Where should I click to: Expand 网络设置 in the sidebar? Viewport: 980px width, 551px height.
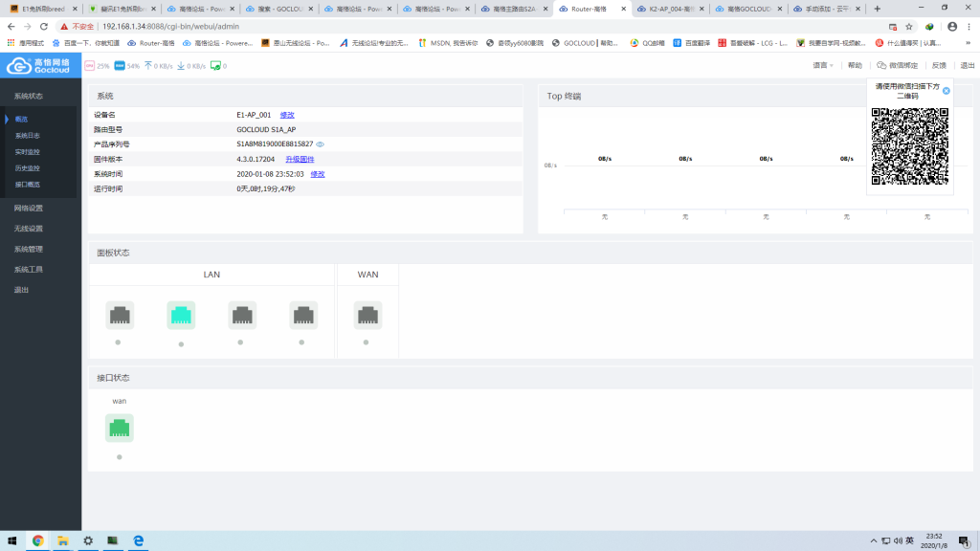click(x=29, y=208)
